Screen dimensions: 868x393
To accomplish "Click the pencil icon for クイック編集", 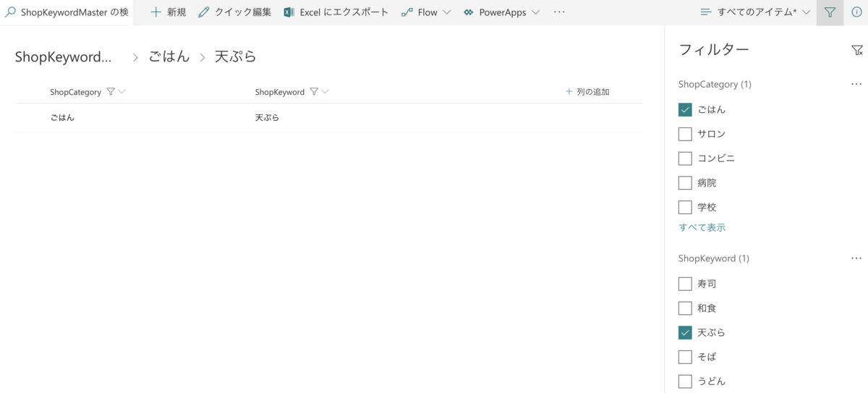I will 204,12.
